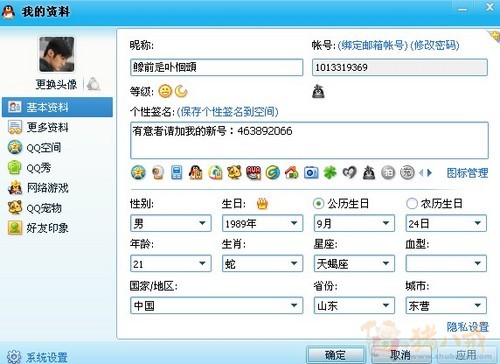Image resolution: width=500 pixels, height=364 pixels.
Task: Click the blue camera icon
Action: click(x=311, y=173)
